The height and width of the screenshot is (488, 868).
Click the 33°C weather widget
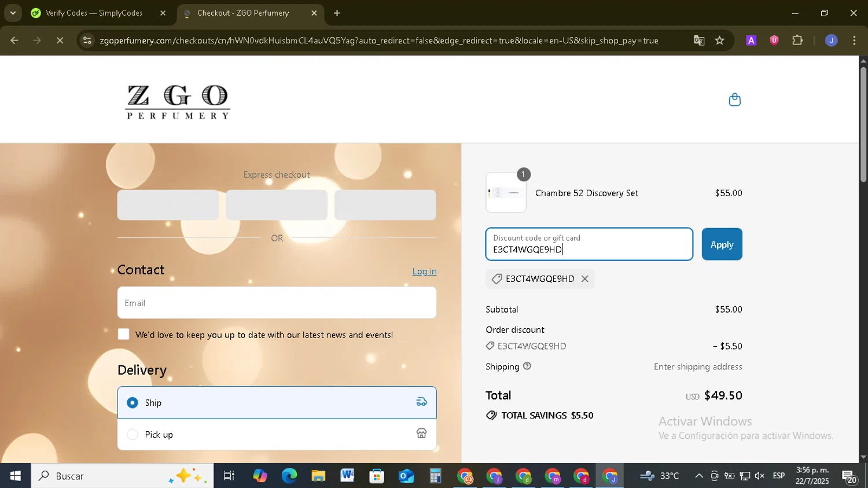click(660, 476)
